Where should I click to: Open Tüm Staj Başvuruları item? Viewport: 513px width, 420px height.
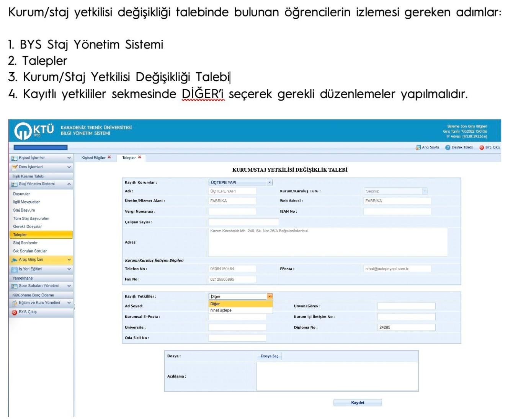pos(31,218)
